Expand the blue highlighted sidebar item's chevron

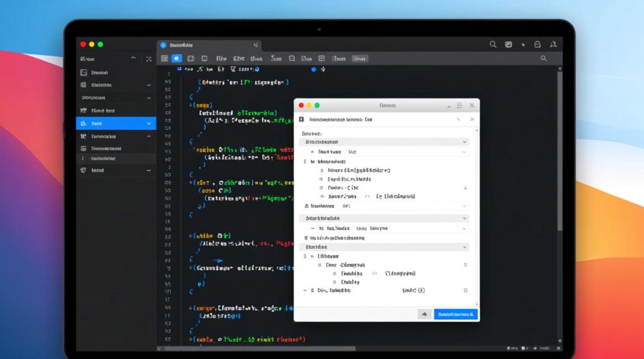tap(149, 123)
